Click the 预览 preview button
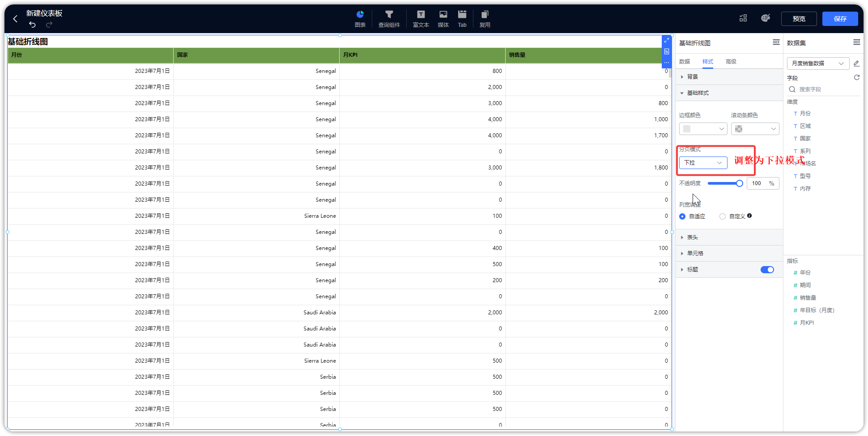 click(x=799, y=19)
